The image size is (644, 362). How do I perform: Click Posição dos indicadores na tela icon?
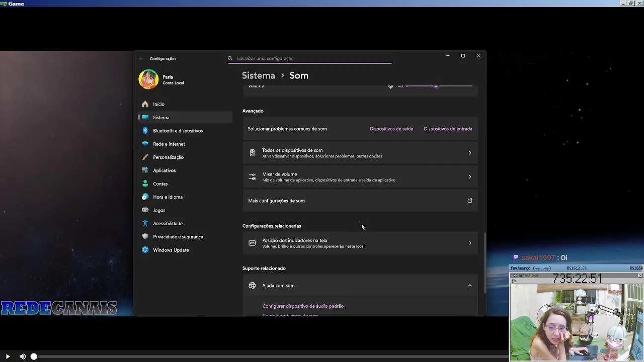(252, 243)
